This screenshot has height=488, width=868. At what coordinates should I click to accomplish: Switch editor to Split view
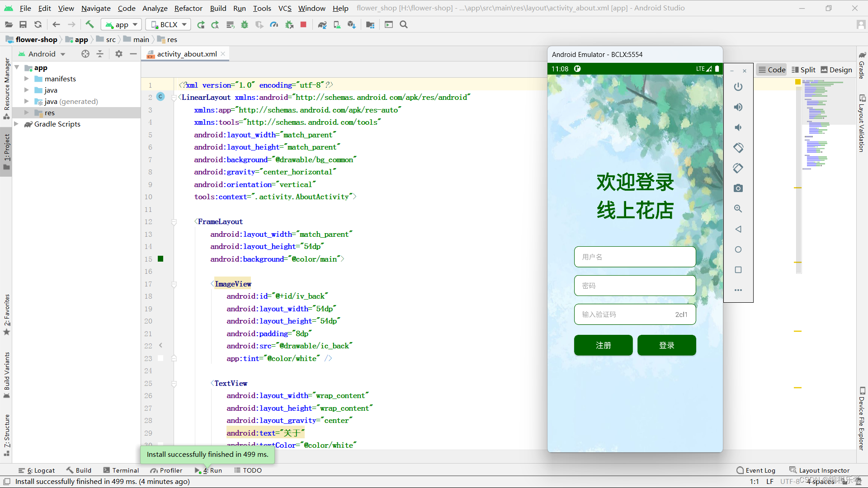(803, 70)
